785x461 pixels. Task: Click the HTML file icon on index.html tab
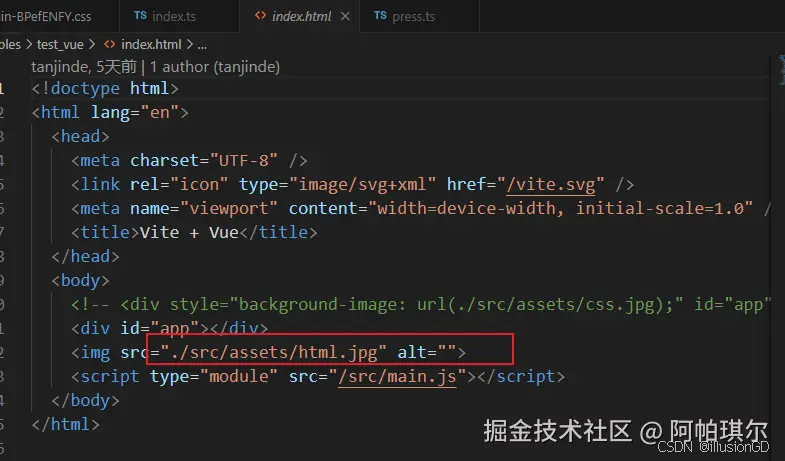pos(260,16)
